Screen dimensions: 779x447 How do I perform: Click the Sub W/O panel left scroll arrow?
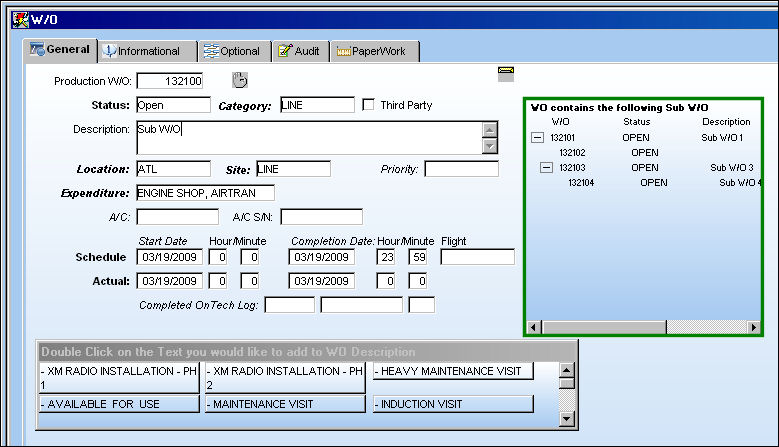point(534,327)
